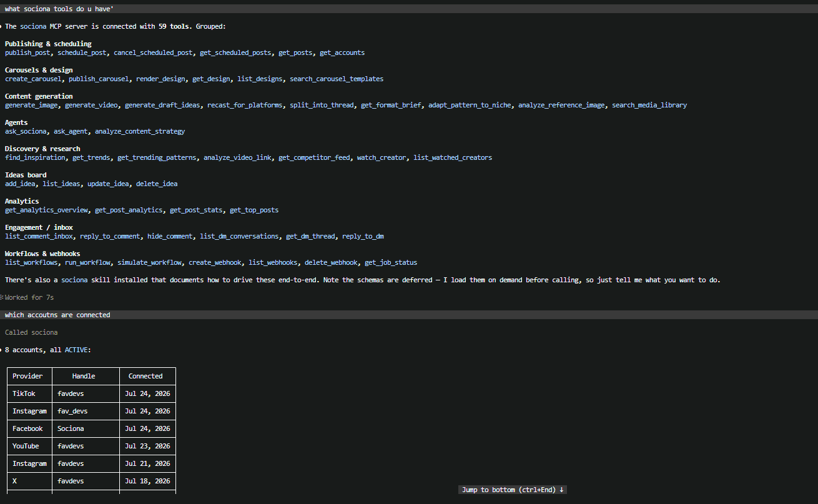The width and height of the screenshot is (818, 504).
Task: Click the 'Engagement / inbox' heading
Action: click(x=39, y=227)
